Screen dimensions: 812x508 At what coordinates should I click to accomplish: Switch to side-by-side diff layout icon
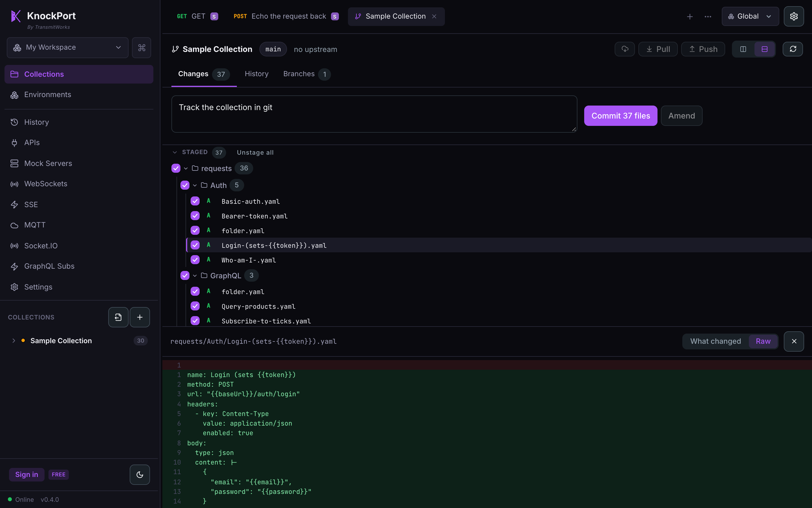(743, 49)
